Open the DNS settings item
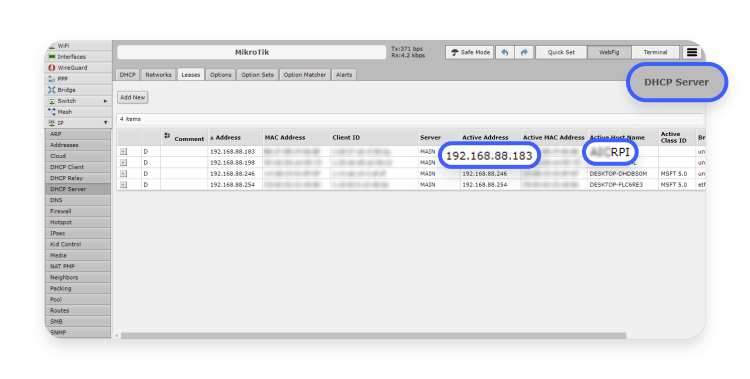 78,200
